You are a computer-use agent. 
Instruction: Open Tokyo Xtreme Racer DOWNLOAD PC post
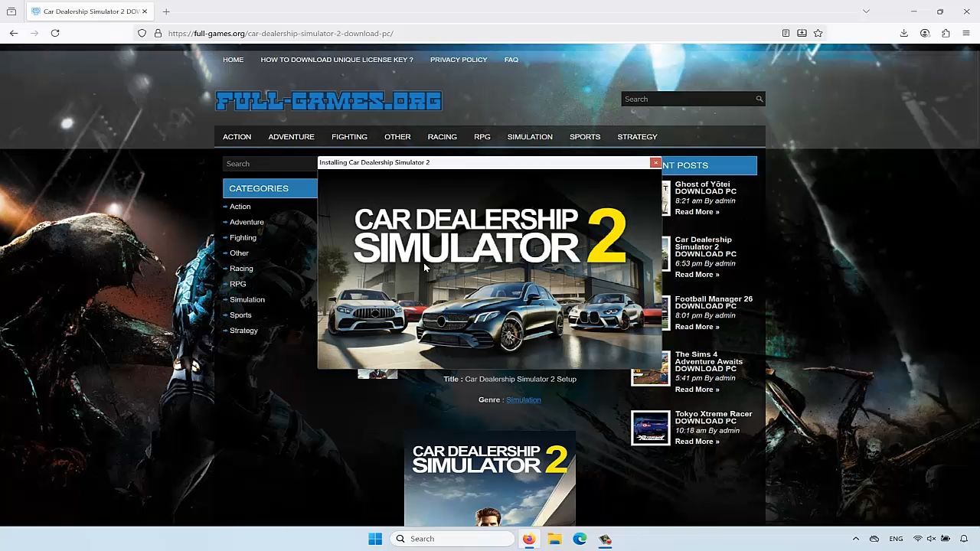pos(714,417)
